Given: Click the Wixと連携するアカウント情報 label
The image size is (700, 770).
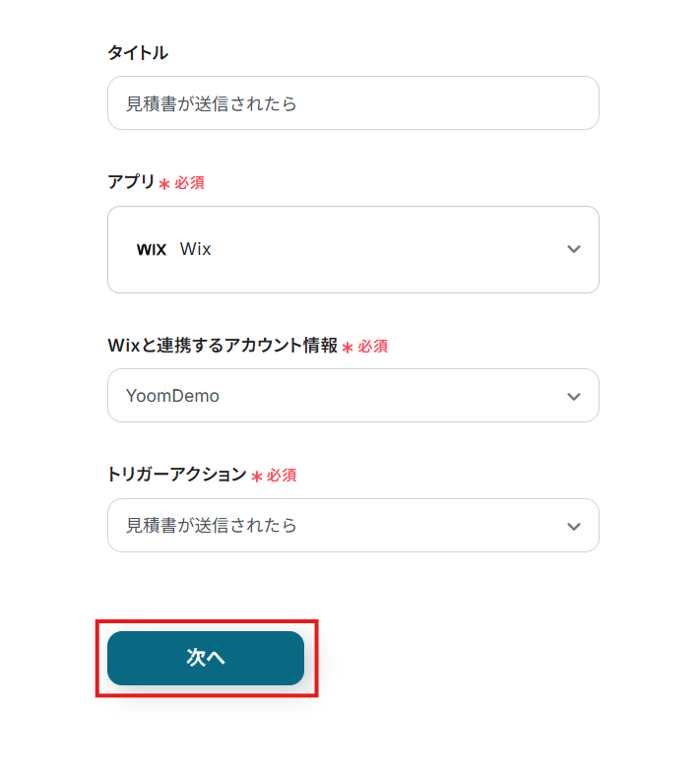Looking at the screenshot, I should pos(222,346).
